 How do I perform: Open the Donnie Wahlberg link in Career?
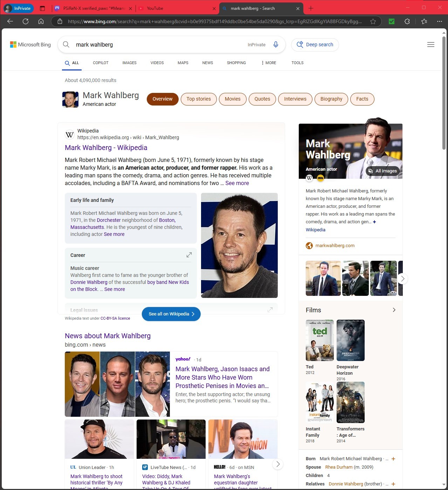point(89,282)
